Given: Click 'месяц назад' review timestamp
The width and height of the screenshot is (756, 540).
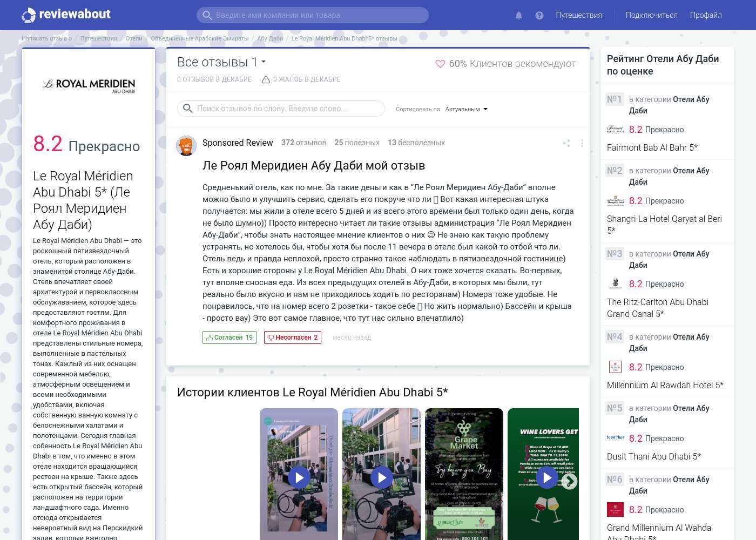Looking at the screenshot, I should click(x=352, y=337).
